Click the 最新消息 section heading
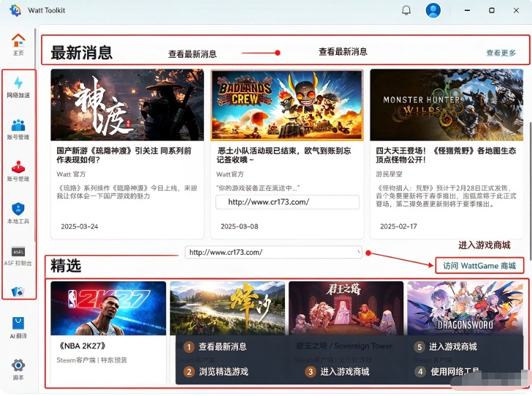532x396 pixels. 81,53
